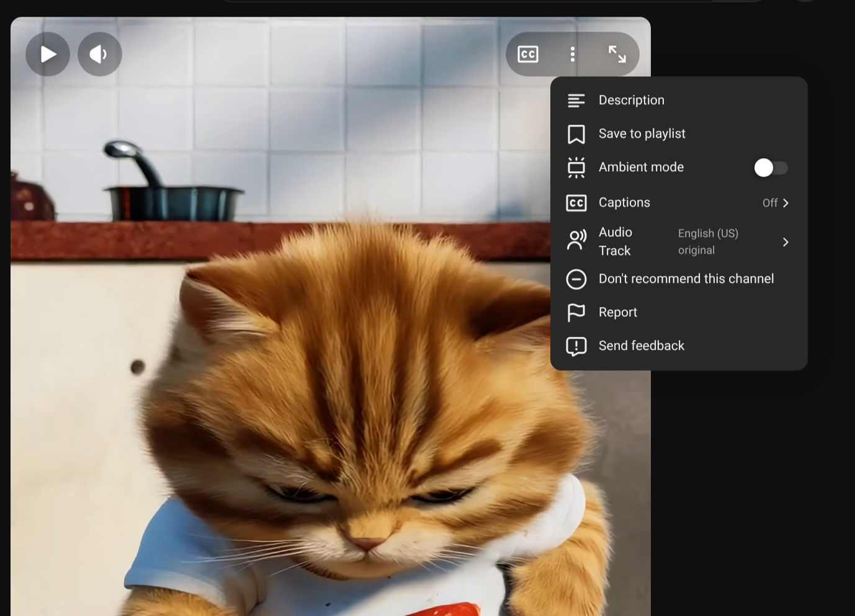Click the Report flag icon

[x=576, y=313]
